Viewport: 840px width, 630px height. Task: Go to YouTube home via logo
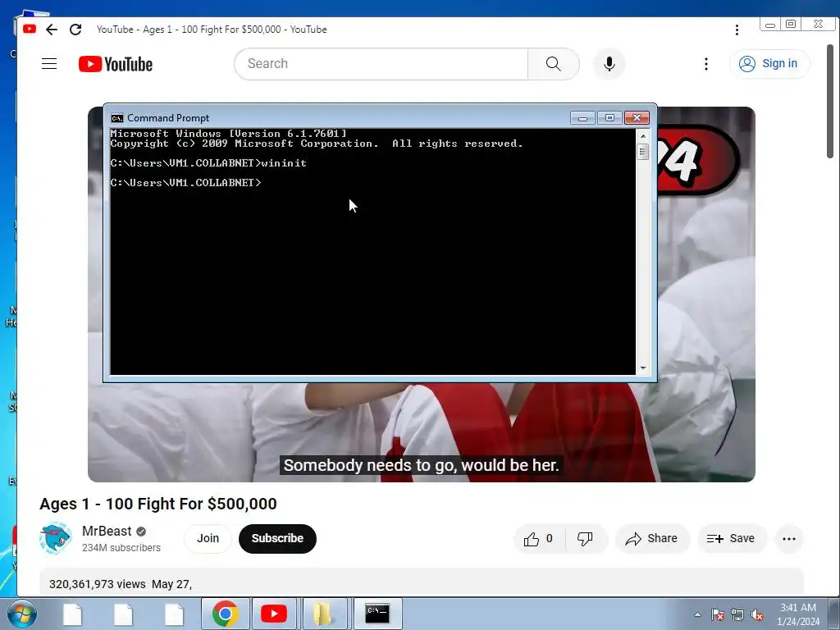(x=115, y=64)
